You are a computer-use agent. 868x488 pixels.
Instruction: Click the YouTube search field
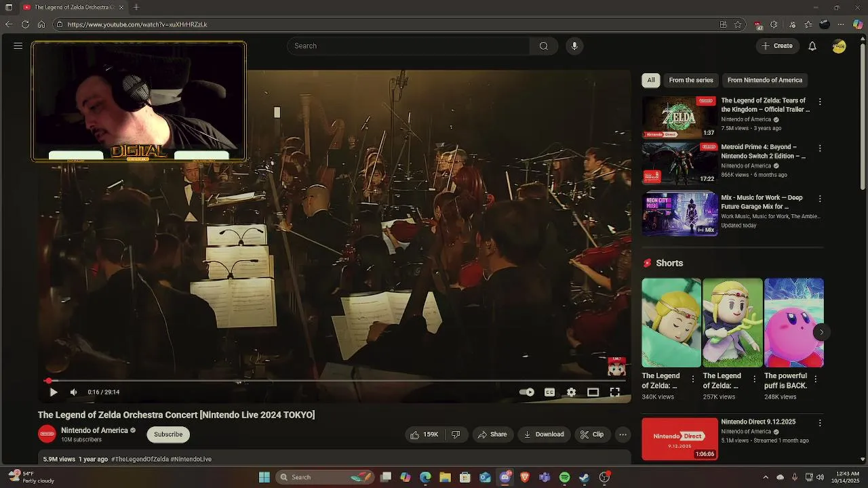pos(408,46)
